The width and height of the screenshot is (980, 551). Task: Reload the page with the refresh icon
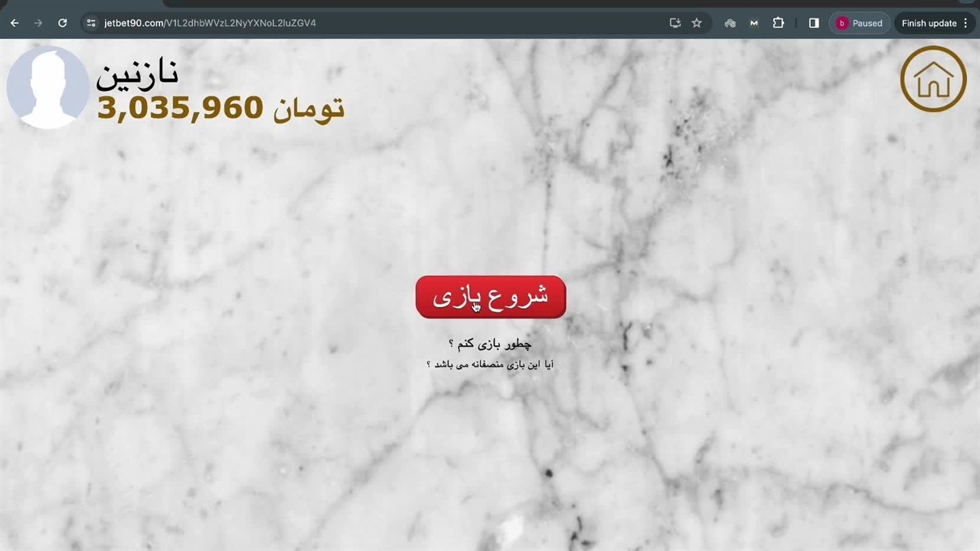click(63, 23)
